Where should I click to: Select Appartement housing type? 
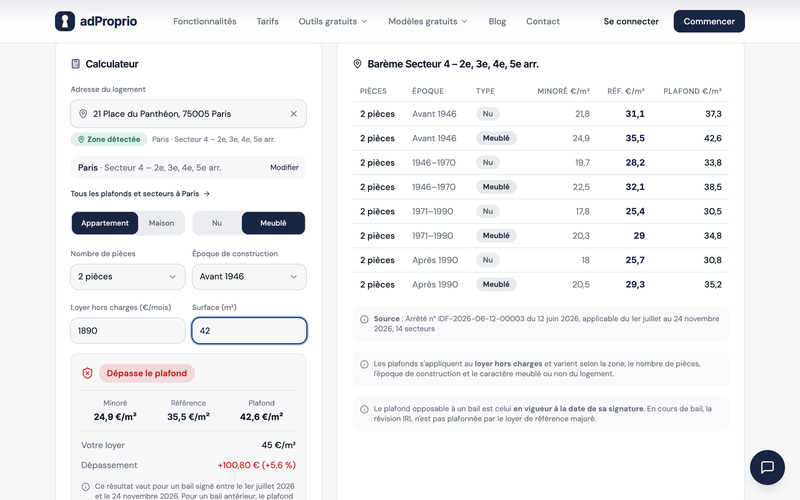(105, 223)
